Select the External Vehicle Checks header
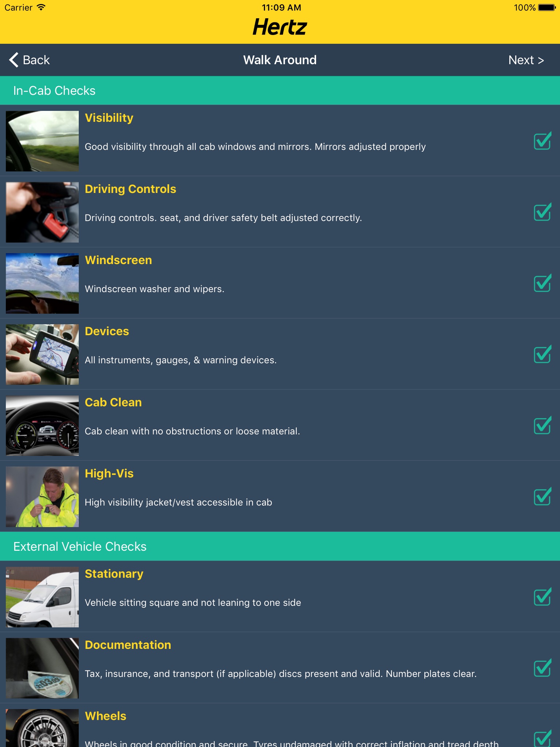 pyautogui.click(x=280, y=546)
